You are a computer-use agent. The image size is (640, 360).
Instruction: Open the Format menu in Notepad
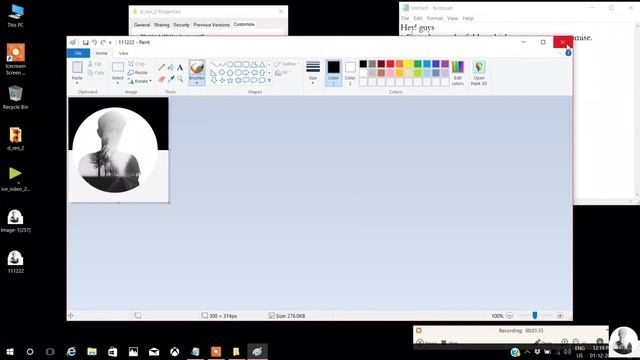click(435, 18)
